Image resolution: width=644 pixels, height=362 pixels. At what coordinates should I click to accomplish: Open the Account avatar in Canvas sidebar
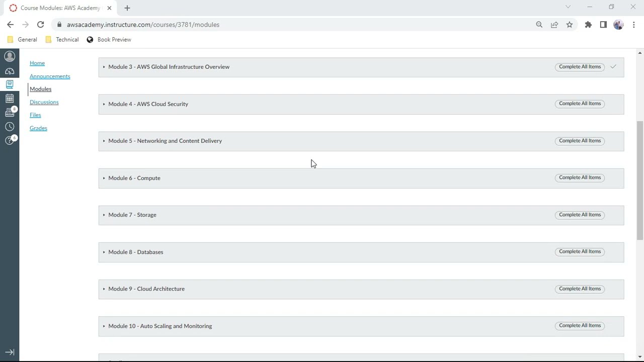click(x=10, y=56)
